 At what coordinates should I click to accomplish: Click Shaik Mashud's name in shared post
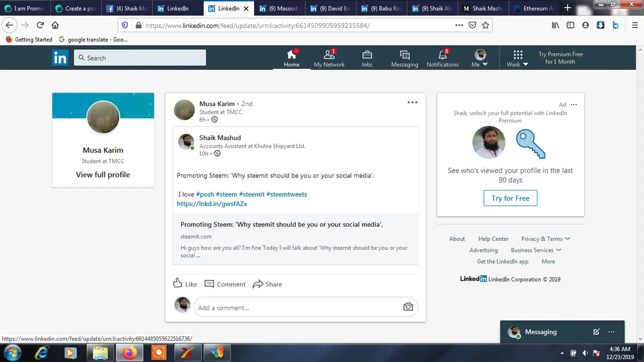coord(220,137)
